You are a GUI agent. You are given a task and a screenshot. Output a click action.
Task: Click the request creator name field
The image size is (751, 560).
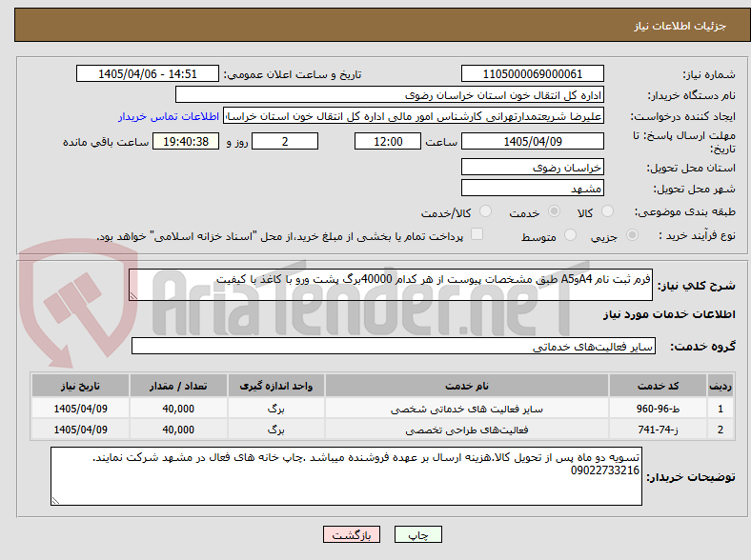pyautogui.click(x=414, y=116)
